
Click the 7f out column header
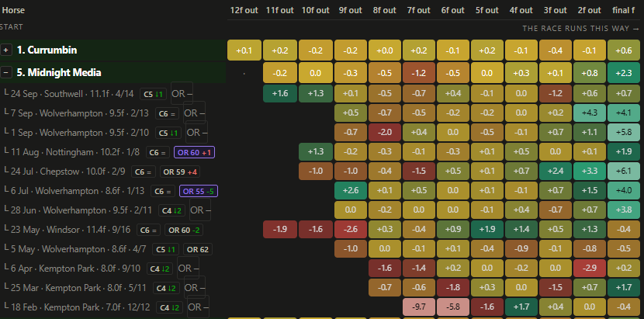coord(418,10)
